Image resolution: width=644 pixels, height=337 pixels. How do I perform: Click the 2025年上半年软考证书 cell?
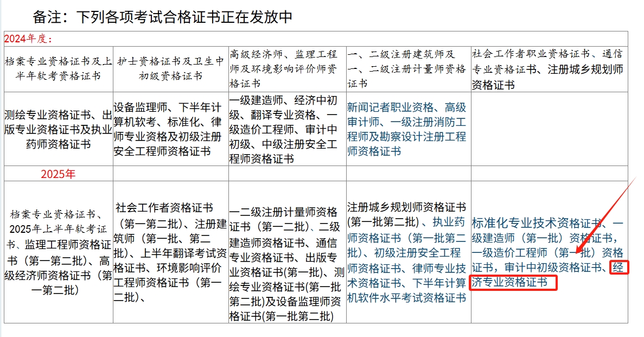pyautogui.click(x=58, y=252)
